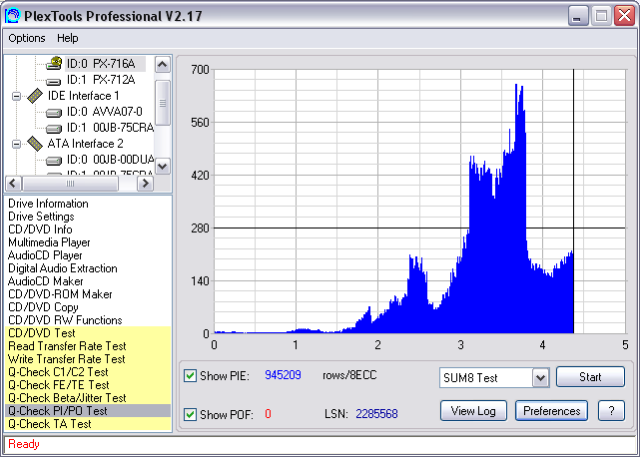The height and width of the screenshot is (457, 640).
Task: Click the PX-712A drive icon
Action: [54, 79]
